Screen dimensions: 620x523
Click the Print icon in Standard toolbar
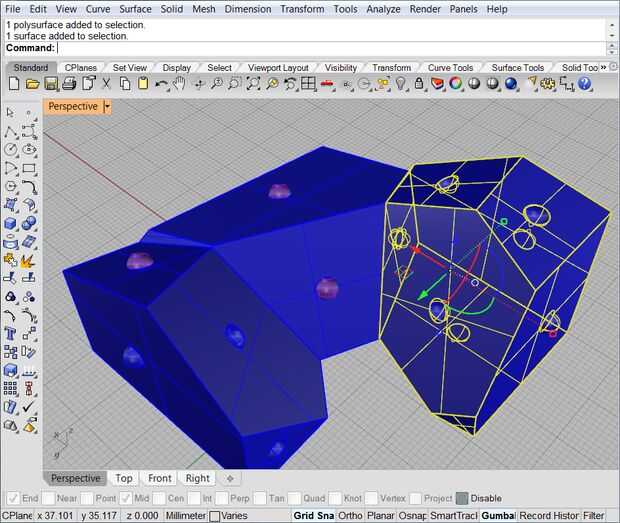pos(69,84)
